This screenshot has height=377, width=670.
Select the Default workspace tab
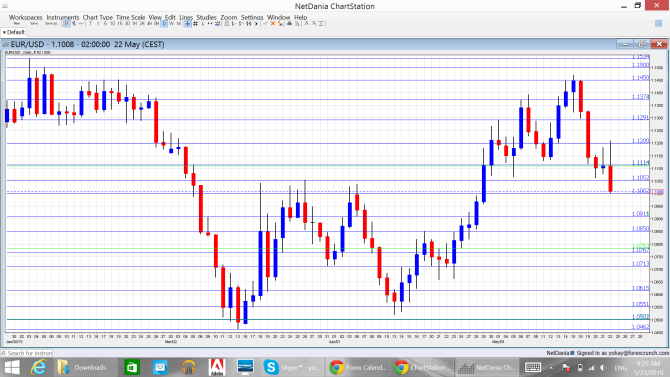point(14,32)
